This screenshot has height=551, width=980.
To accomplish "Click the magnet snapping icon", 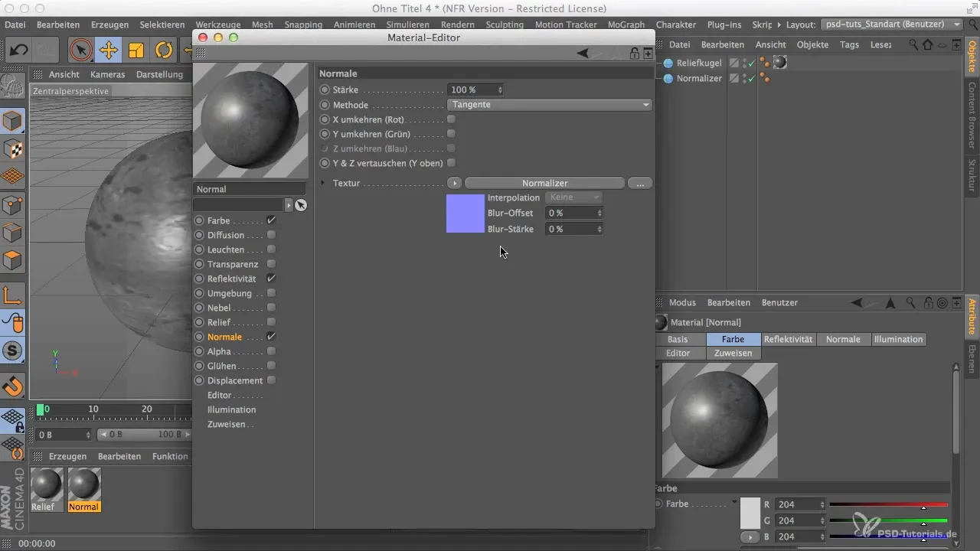I will [x=13, y=386].
